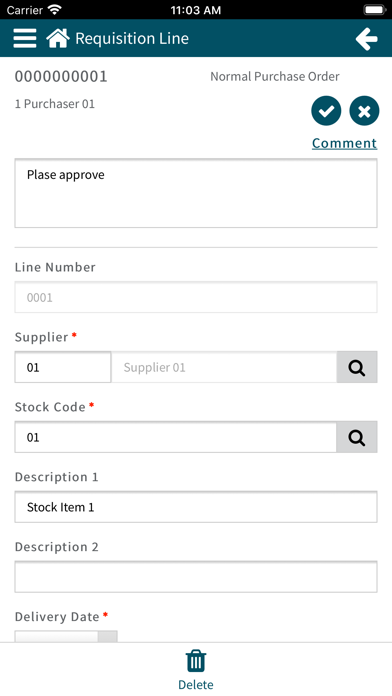Tap the back arrow in header
392x696 pixels.
367,39
